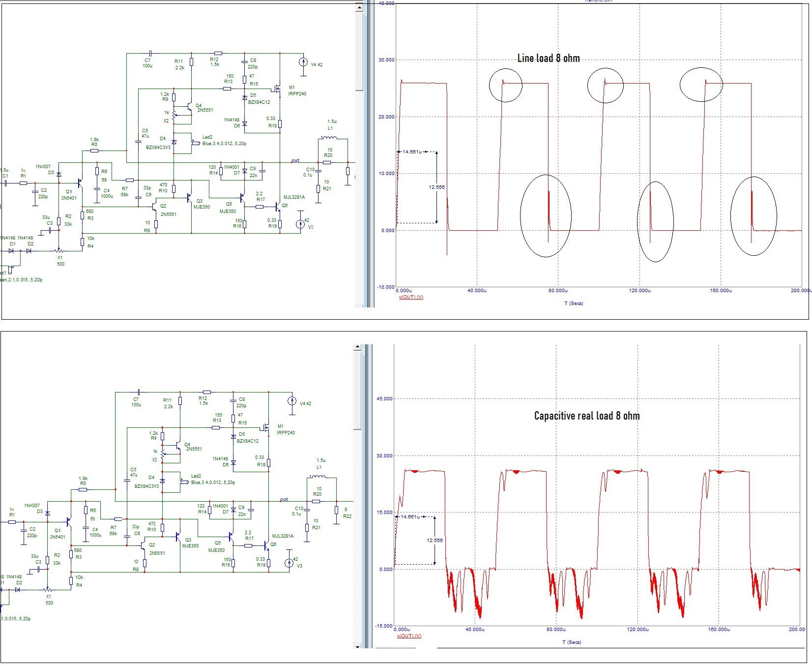Viewport: 812px width, 666px height.
Task: Select resistor R21 in top schematic
Action: 318,189
